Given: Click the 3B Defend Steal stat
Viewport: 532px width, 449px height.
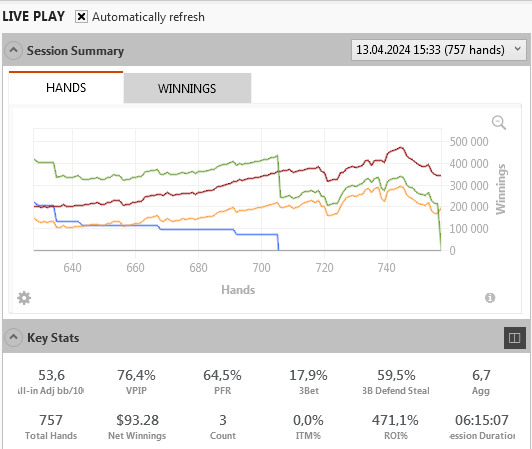Looking at the screenshot, I should coord(396,382).
